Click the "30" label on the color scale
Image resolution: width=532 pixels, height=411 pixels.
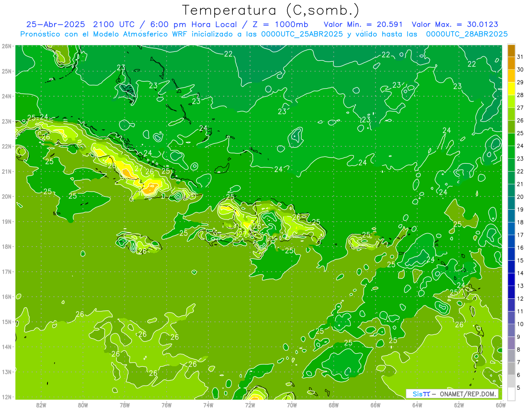[x=520, y=70]
